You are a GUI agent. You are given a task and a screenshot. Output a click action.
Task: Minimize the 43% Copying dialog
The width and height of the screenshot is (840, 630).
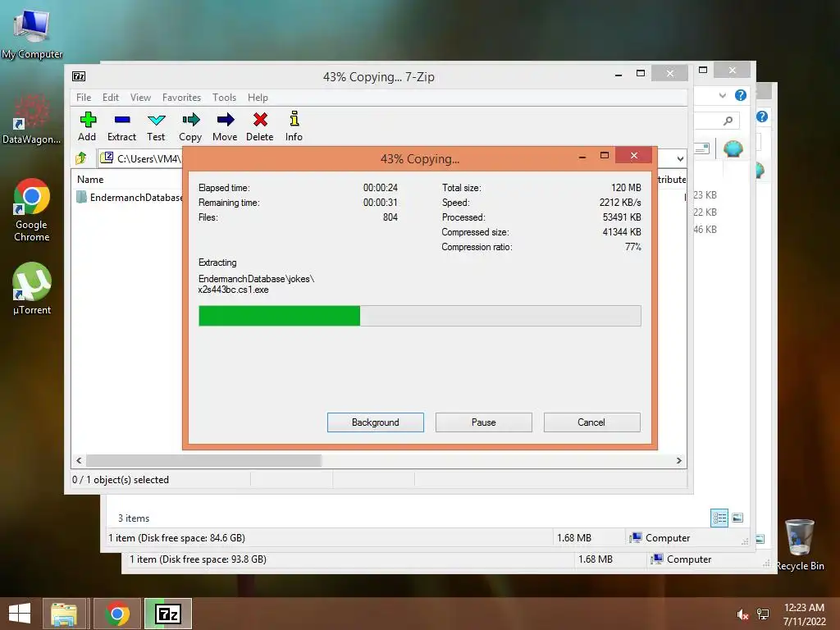[x=582, y=156]
